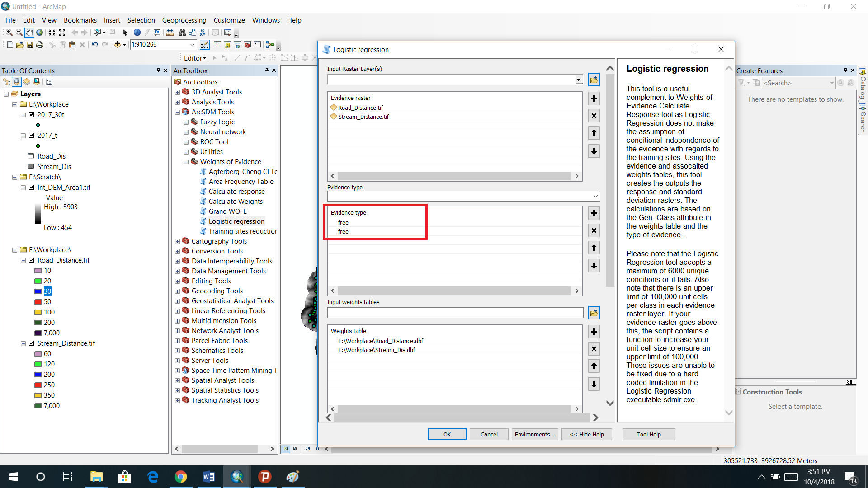This screenshot has width=868, height=488.
Task: Select the Identify tool
Action: click(x=137, y=33)
